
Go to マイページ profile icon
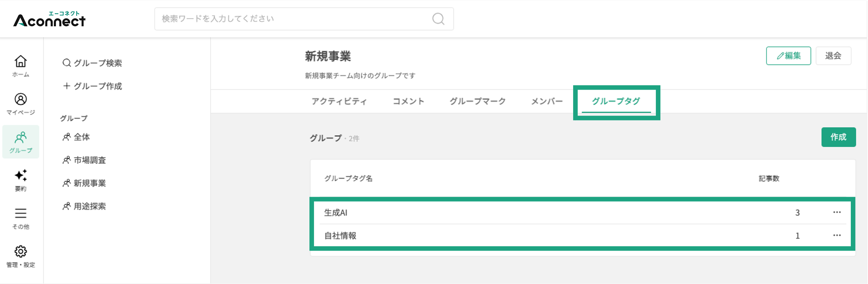click(20, 99)
